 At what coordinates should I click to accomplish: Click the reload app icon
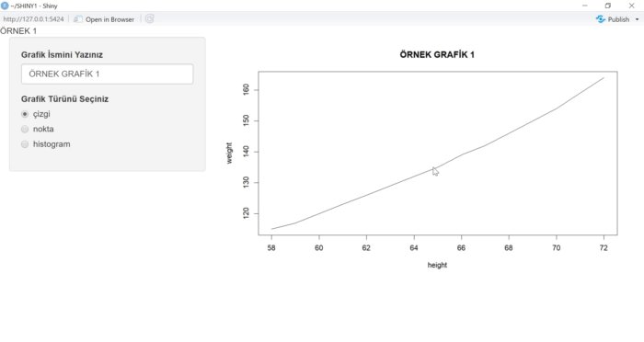coord(149,19)
